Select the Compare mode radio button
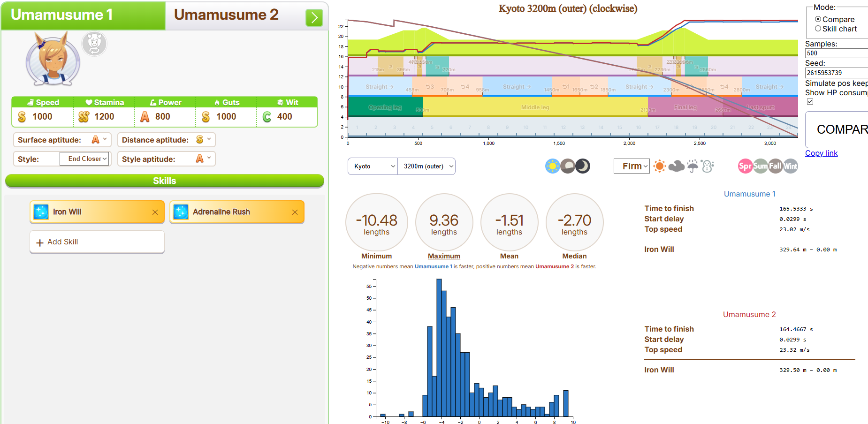Image resolution: width=868 pixels, height=424 pixels. 818,19
